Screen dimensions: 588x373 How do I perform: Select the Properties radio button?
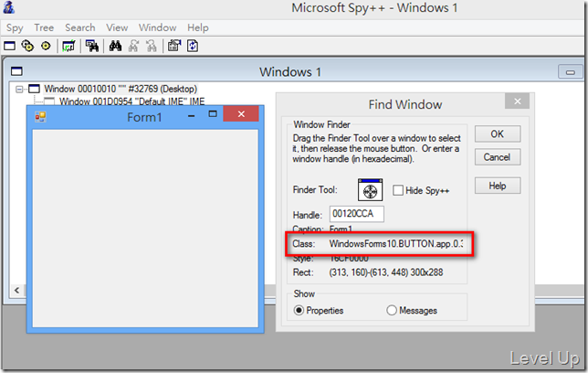pyautogui.click(x=299, y=311)
